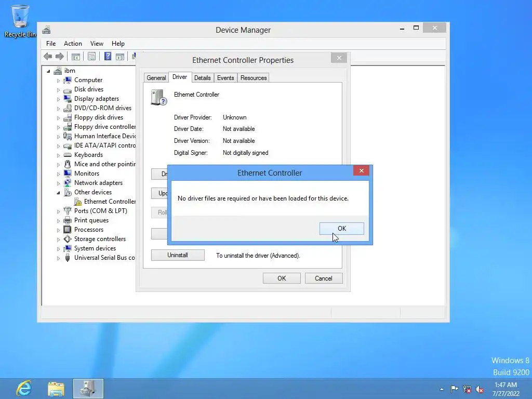
Task: Show hidden tray icons arrow
Action: 442,389
